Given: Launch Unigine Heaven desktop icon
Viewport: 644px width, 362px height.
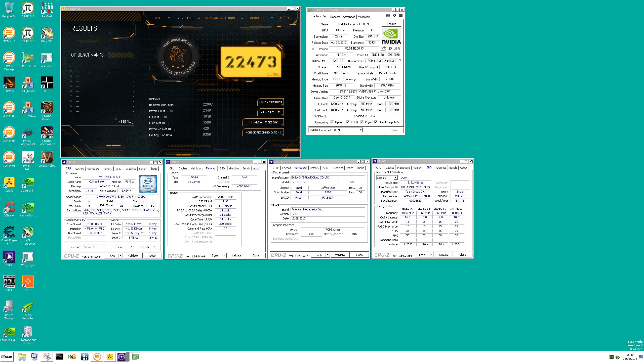Looking at the screenshot, I should click(47, 111).
